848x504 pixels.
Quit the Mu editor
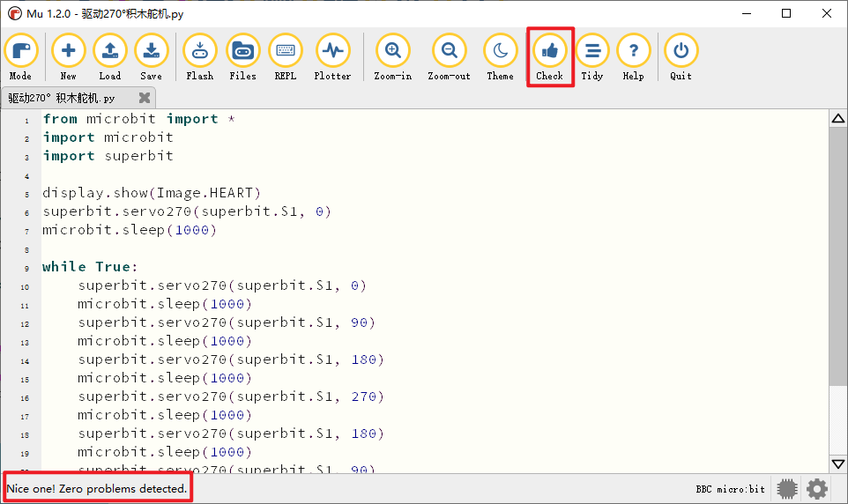(x=681, y=56)
